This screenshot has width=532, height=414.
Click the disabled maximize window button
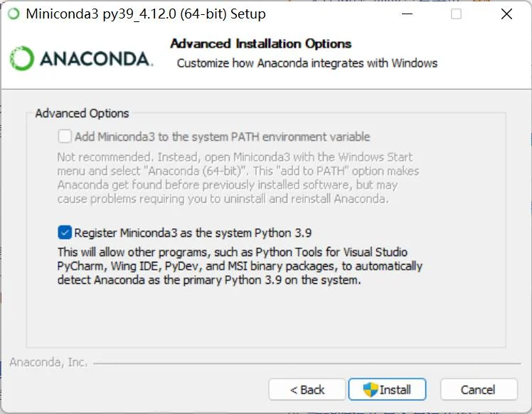[456, 14]
